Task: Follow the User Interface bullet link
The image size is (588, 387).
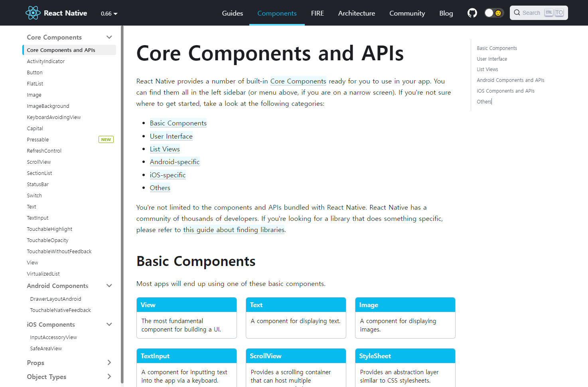Action: (x=171, y=136)
